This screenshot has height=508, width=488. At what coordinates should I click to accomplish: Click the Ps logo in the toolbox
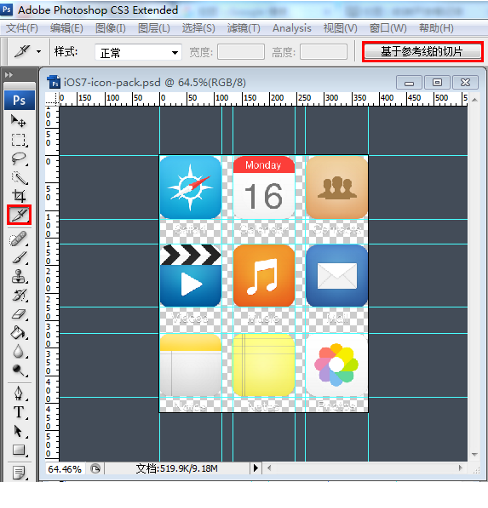(x=19, y=100)
